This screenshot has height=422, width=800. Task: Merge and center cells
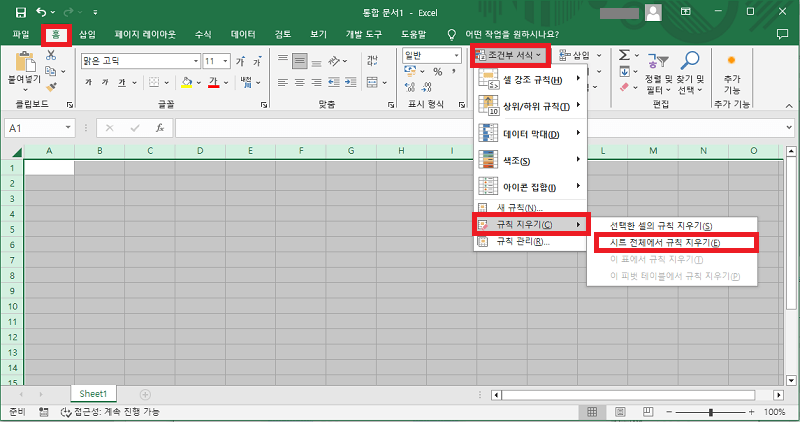pyautogui.click(x=372, y=82)
